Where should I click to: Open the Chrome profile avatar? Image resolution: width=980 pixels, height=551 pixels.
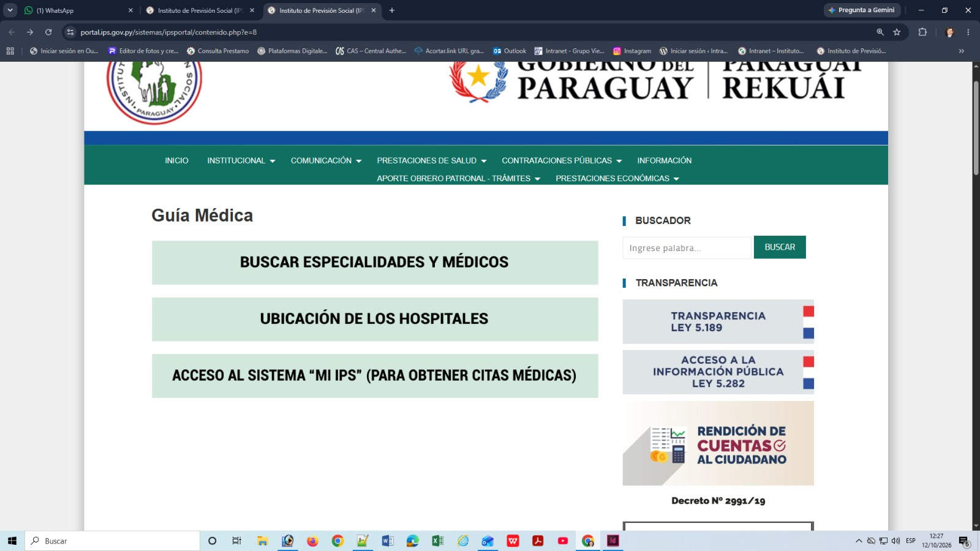click(x=950, y=32)
